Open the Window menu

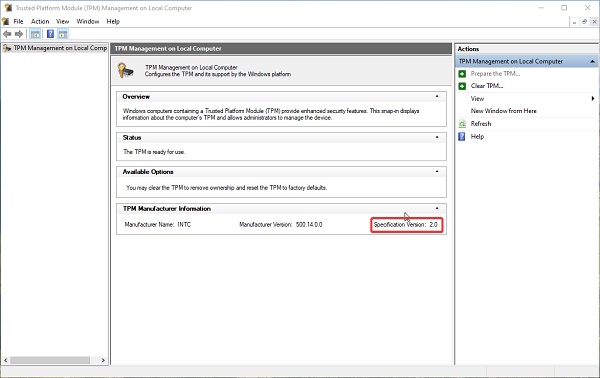click(x=88, y=21)
